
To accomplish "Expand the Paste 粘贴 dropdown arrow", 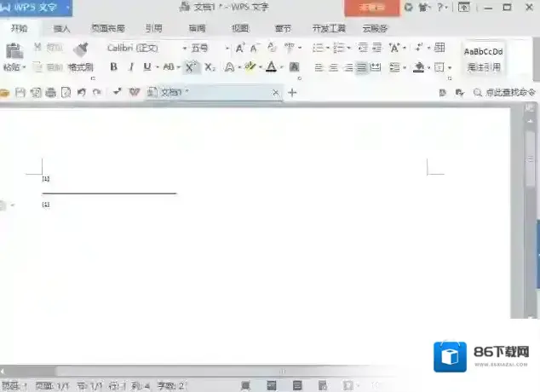I will tap(25, 67).
